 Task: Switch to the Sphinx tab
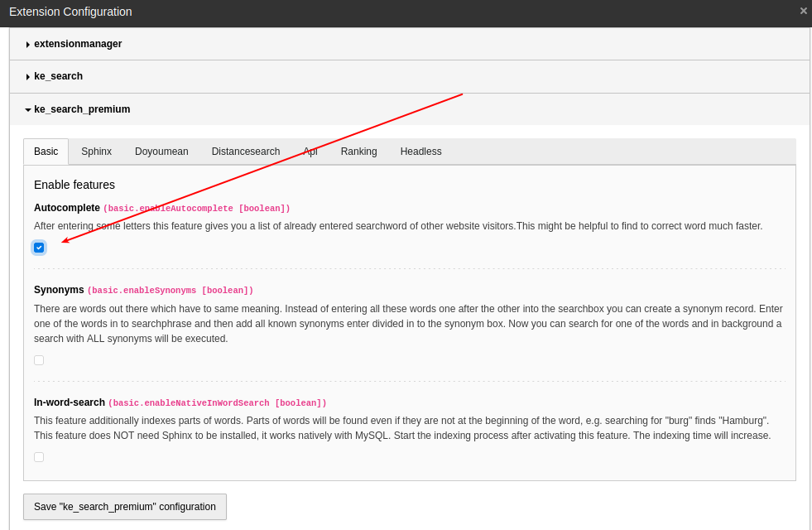[96, 152]
